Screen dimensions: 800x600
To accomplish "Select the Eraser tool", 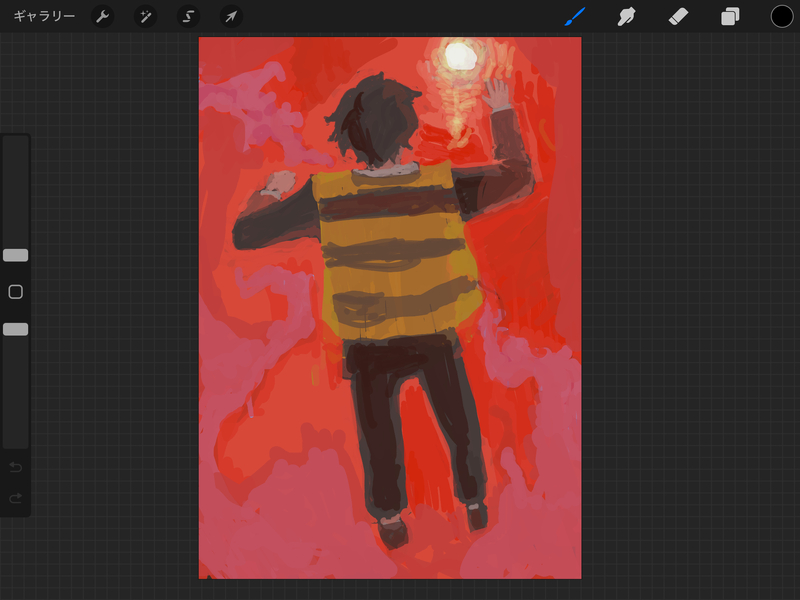I will (678, 16).
